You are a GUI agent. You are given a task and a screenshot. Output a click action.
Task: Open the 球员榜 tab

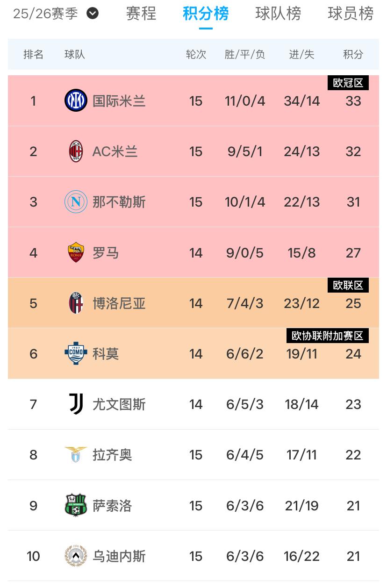(351, 14)
